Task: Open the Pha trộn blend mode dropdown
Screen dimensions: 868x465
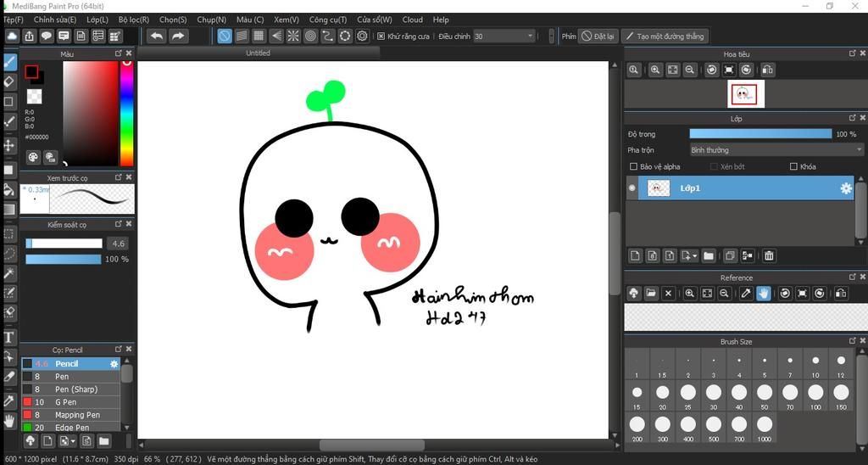Action: (776, 150)
